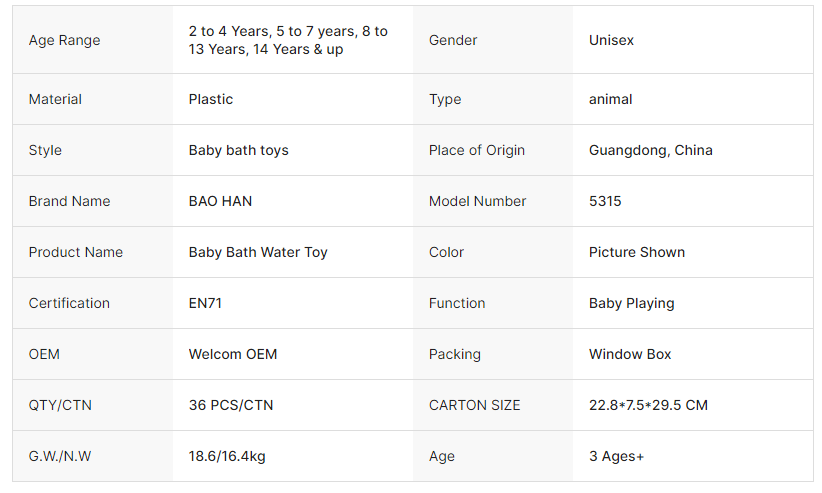Viewport: 822px width, 493px height.
Task: Click the Welcom OEM value
Action: [x=233, y=354]
